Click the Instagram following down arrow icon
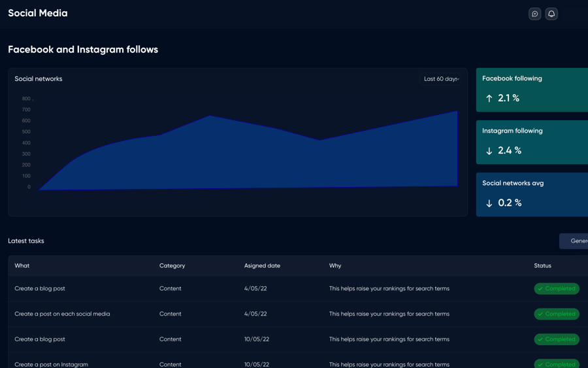 click(x=489, y=151)
